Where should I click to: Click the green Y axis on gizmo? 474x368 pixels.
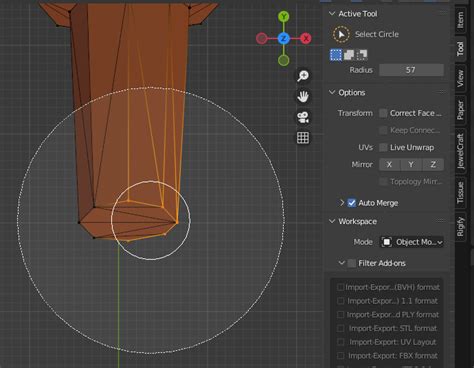284,16
